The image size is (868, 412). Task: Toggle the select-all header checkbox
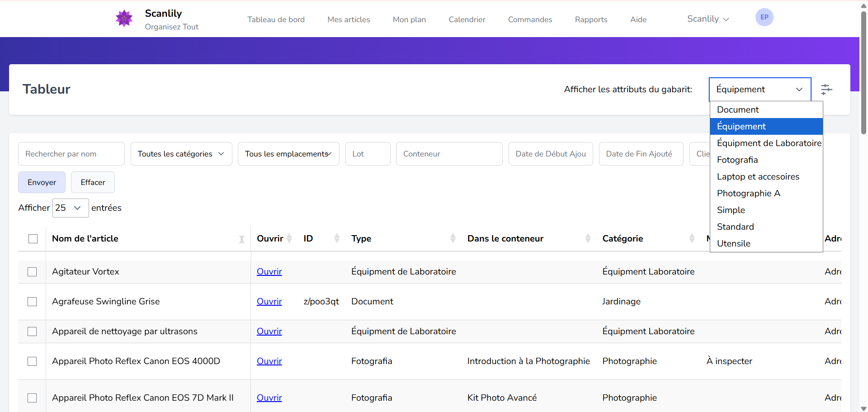tap(33, 238)
